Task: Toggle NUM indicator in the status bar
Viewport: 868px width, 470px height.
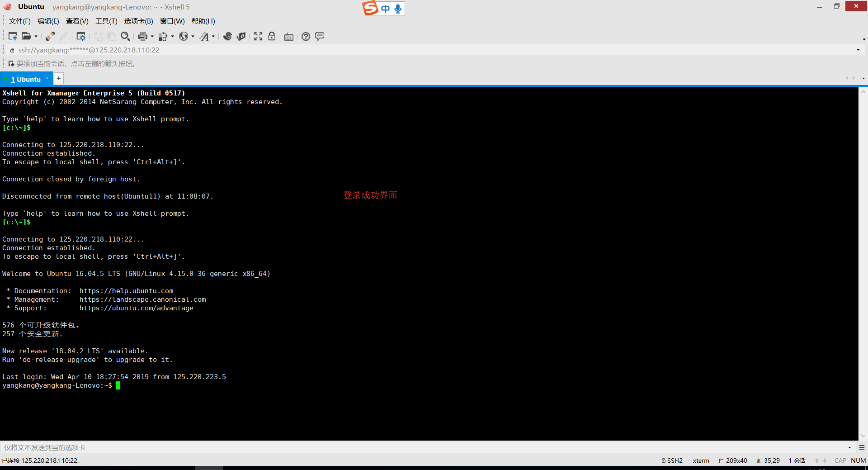Action: (x=858, y=460)
